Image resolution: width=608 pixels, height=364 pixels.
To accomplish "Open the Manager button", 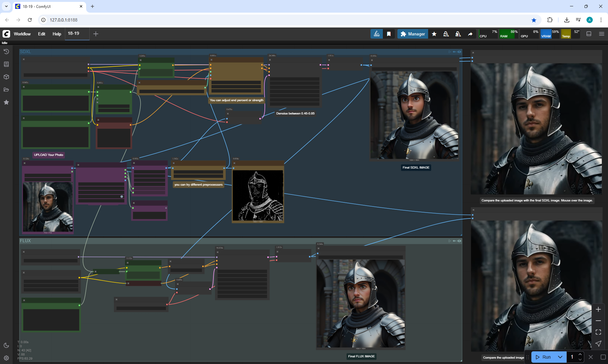I will [413, 34].
